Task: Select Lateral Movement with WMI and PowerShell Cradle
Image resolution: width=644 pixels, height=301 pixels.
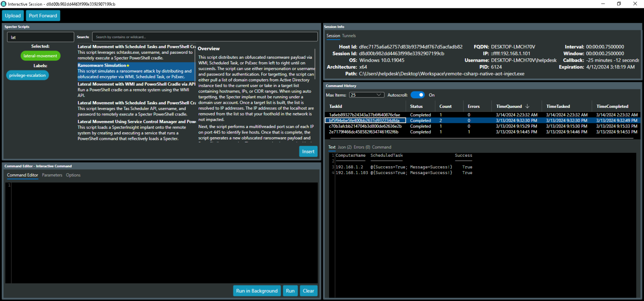Action: [136, 89]
